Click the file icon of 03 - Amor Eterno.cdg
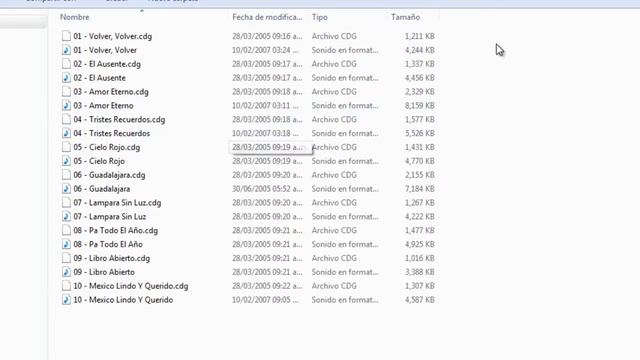The height and width of the screenshot is (360, 640). (66, 91)
